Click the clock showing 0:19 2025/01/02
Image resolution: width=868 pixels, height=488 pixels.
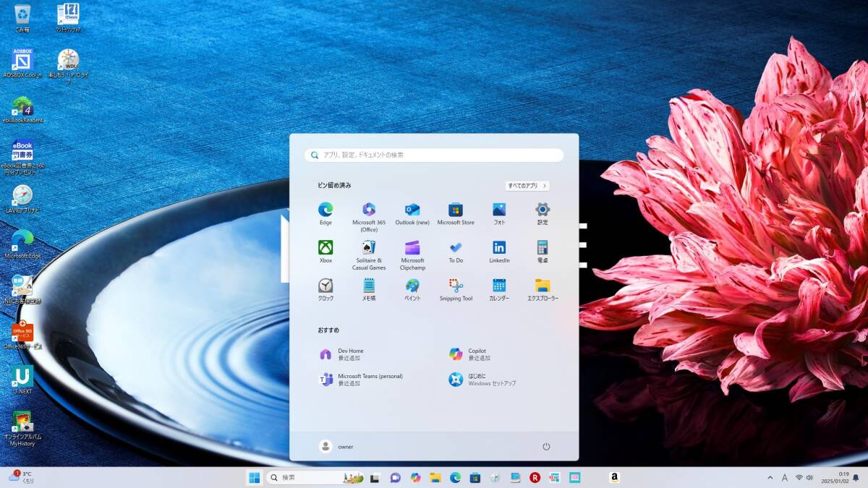(834, 477)
